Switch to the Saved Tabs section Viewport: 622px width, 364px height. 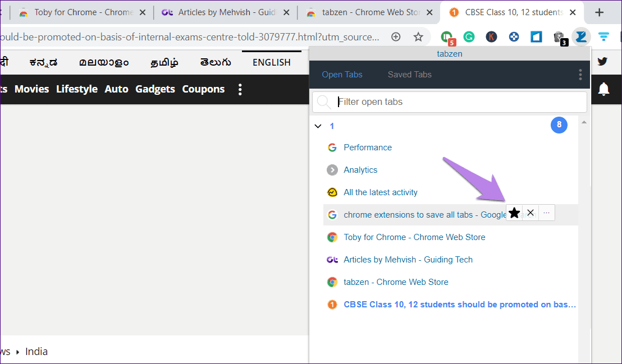tap(409, 75)
